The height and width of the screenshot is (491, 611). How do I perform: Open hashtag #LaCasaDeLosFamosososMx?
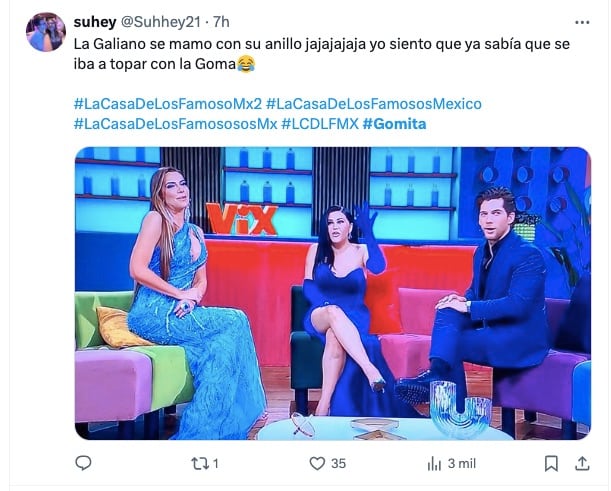pyautogui.click(x=175, y=124)
